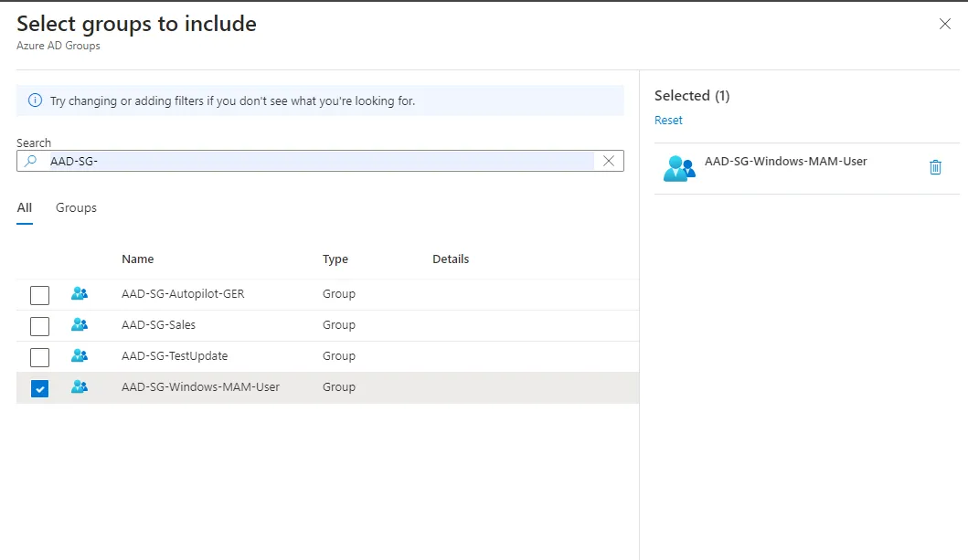
Task: Click the selected group avatar in Selected panel
Action: 678,169
